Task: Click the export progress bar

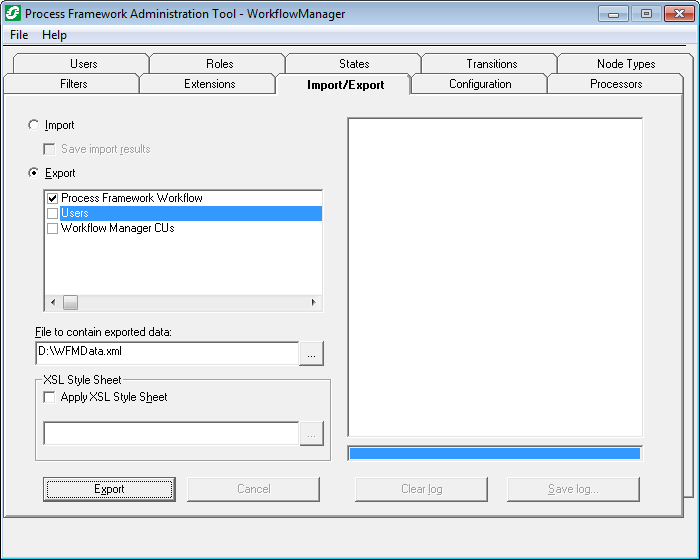Action: [494, 453]
